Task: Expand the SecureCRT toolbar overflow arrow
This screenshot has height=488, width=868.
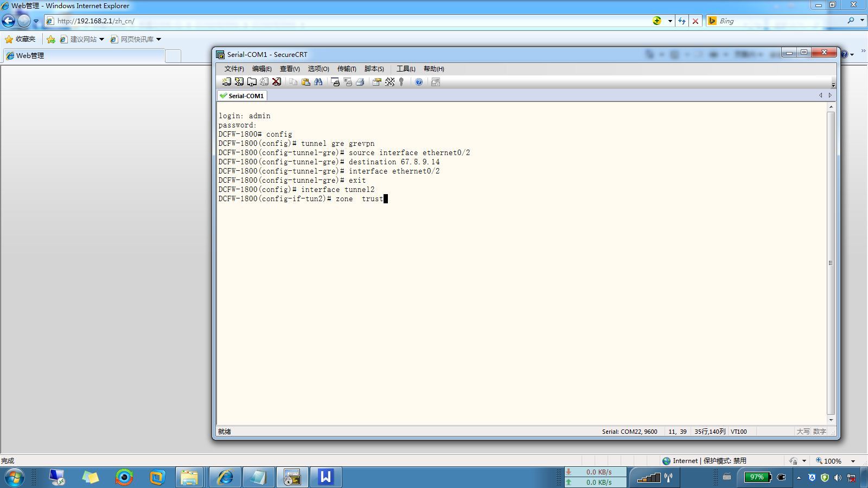Action: [x=833, y=85]
